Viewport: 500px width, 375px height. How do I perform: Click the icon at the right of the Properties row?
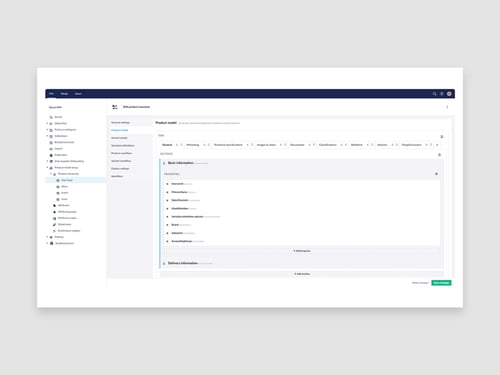pos(436,174)
